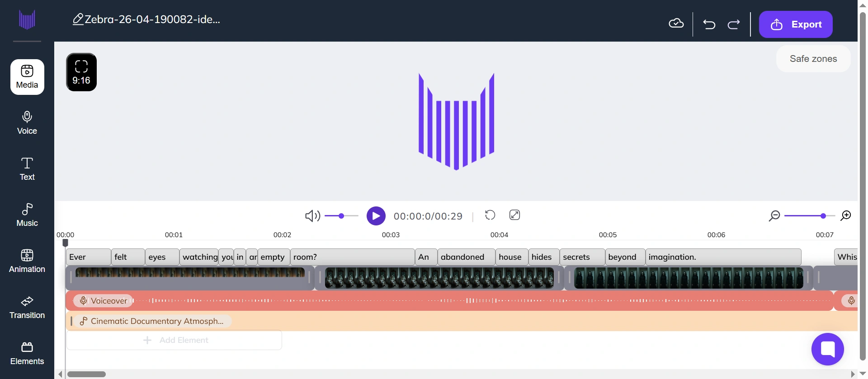Select the 'Ever' caption block

click(x=89, y=257)
